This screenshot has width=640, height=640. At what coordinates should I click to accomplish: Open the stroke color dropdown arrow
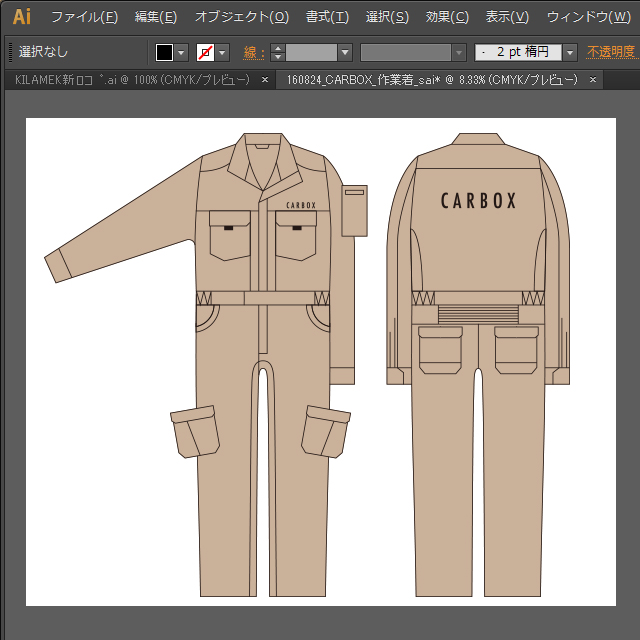tap(222, 52)
